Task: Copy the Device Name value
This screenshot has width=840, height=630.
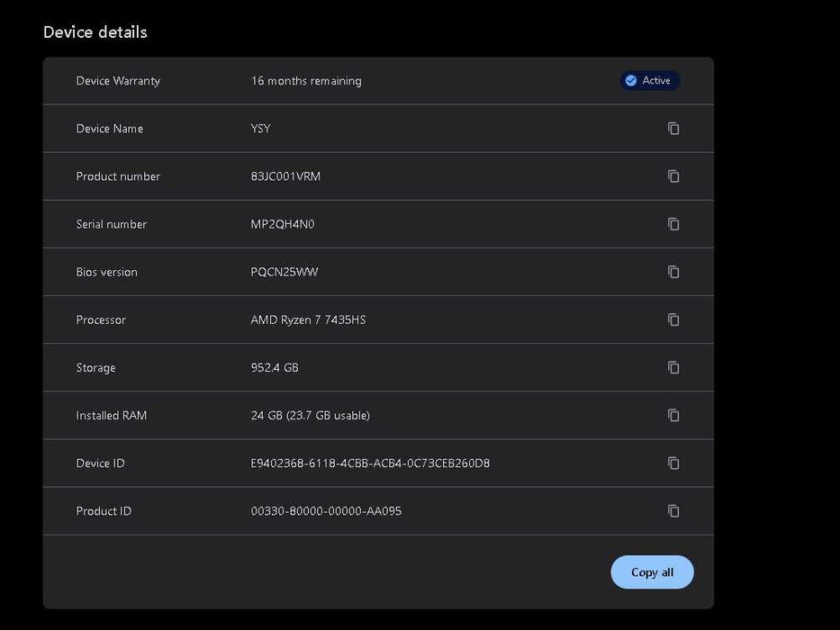Action: point(673,129)
